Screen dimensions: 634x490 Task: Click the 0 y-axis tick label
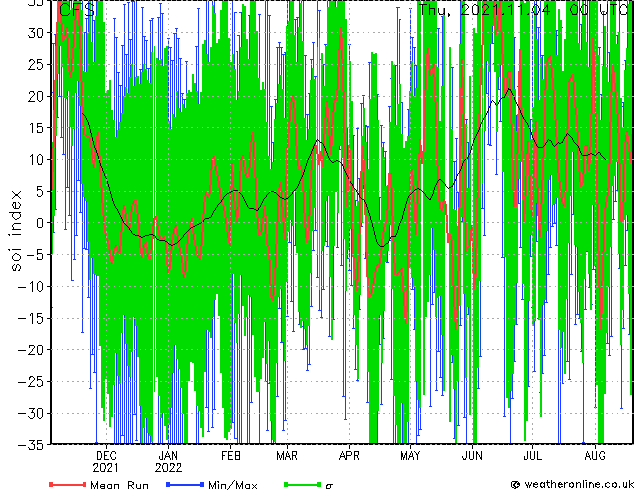point(40,223)
